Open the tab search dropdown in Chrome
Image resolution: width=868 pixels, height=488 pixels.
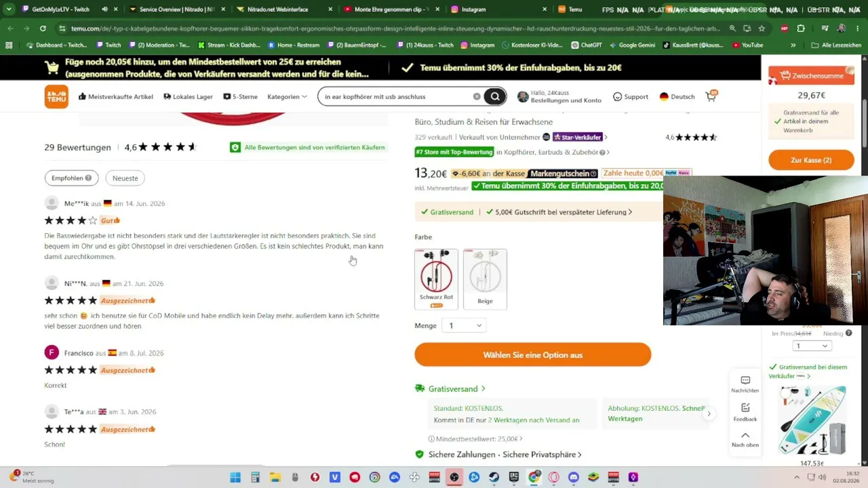click(x=9, y=9)
